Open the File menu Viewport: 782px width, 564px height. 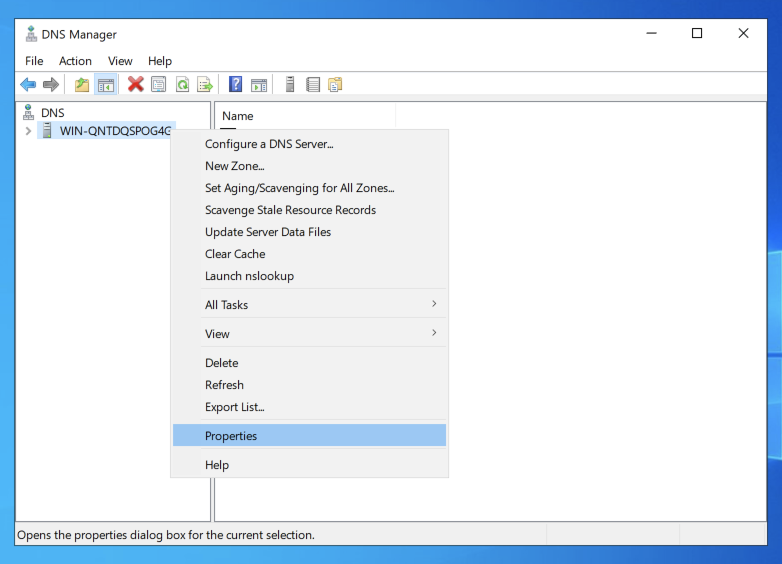tap(34, 61)
